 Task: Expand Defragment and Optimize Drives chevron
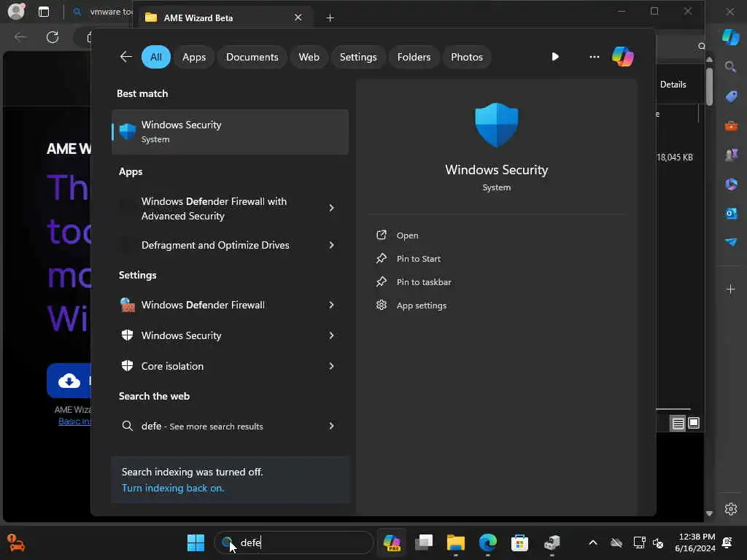click(332, 245)
